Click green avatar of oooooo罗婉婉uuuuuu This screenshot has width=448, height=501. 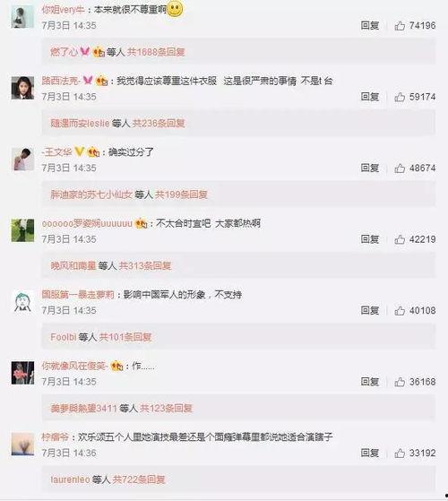22,230
